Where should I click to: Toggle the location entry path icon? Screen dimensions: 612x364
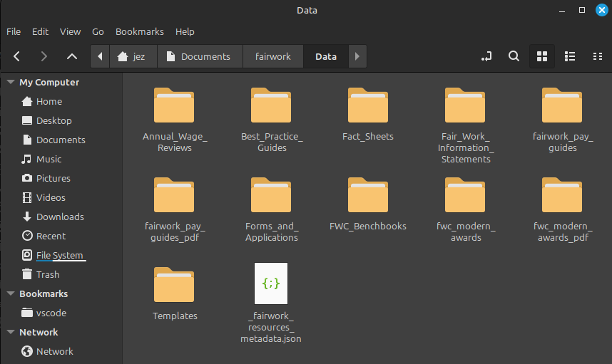click(486, 56)
